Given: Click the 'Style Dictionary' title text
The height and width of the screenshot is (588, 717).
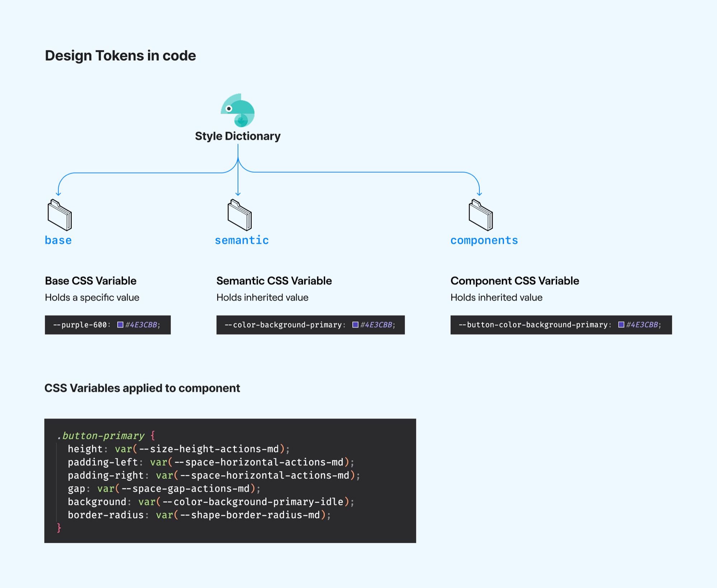Looking at the screenshot, I should pos(238,136).
